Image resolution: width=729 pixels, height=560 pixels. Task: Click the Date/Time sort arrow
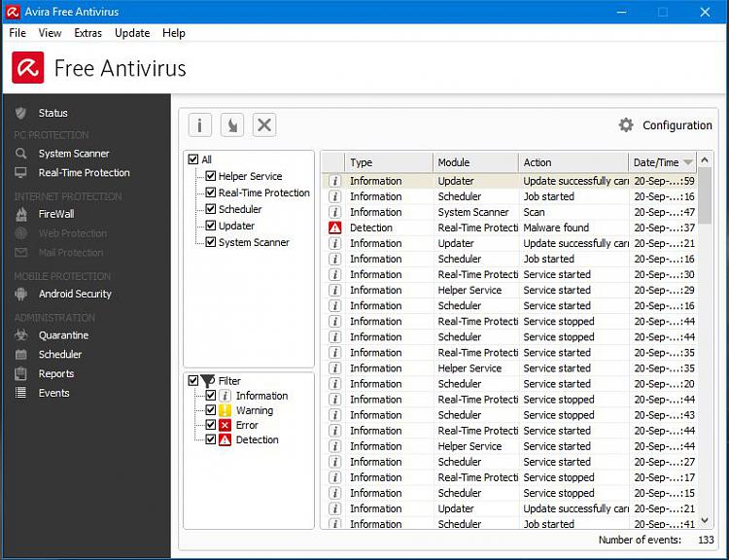pyautogui.click(x=688, y=162)
